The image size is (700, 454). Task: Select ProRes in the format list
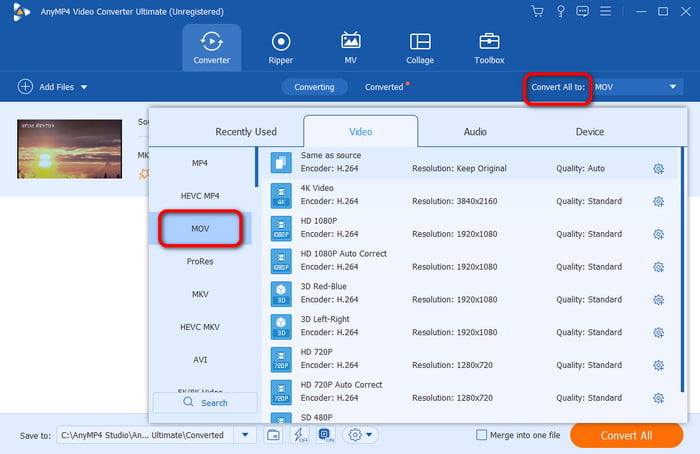click(x=200, y=261)
